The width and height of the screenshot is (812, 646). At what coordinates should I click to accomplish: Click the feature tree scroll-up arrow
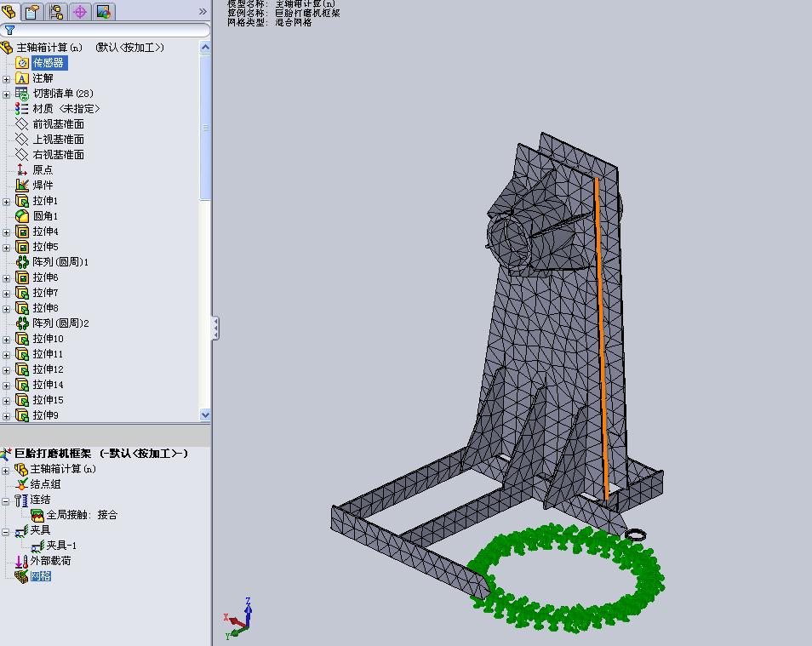(205, 47)
